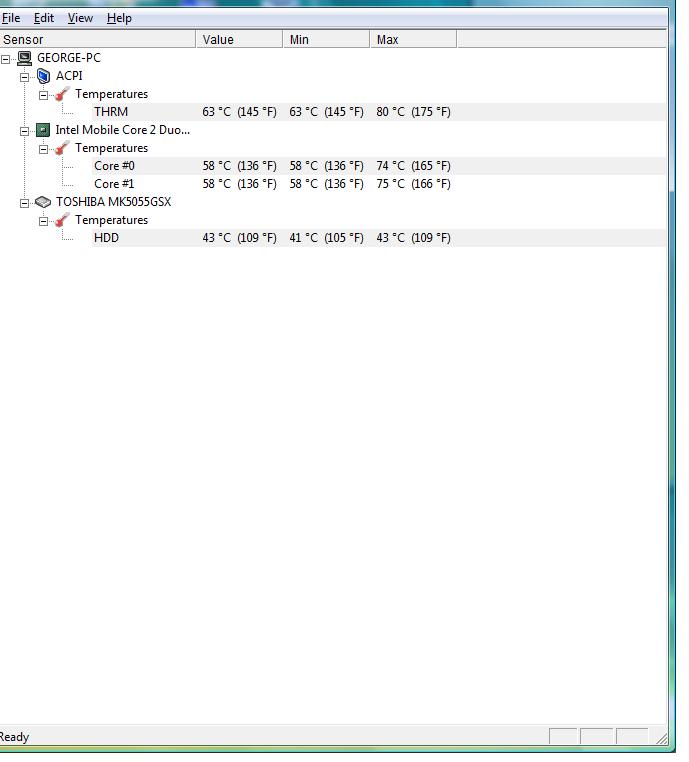This screenshot has width=689, height=762.
Task: Collapse Temperatures under TOSHIBA MK5055GSX
Action: (x=43, y=221)
